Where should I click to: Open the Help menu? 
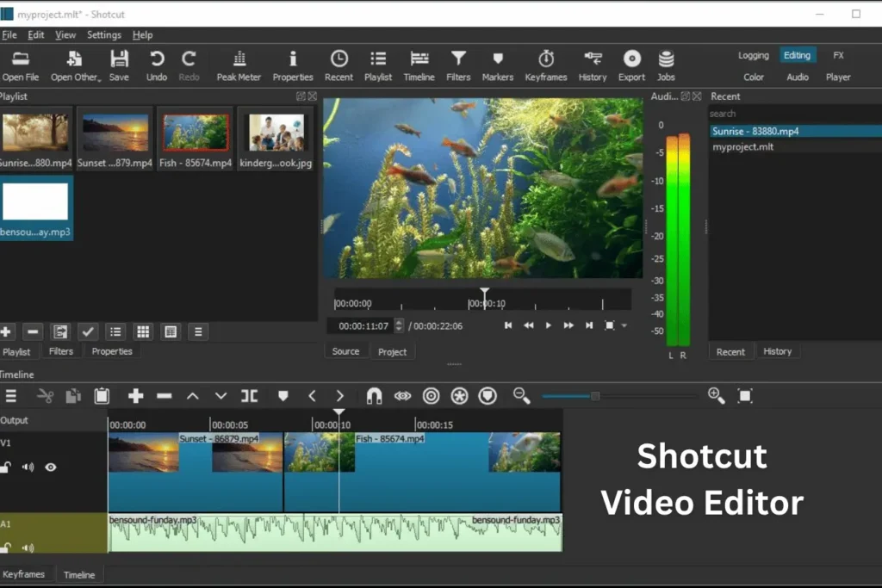tap(142, 34)
